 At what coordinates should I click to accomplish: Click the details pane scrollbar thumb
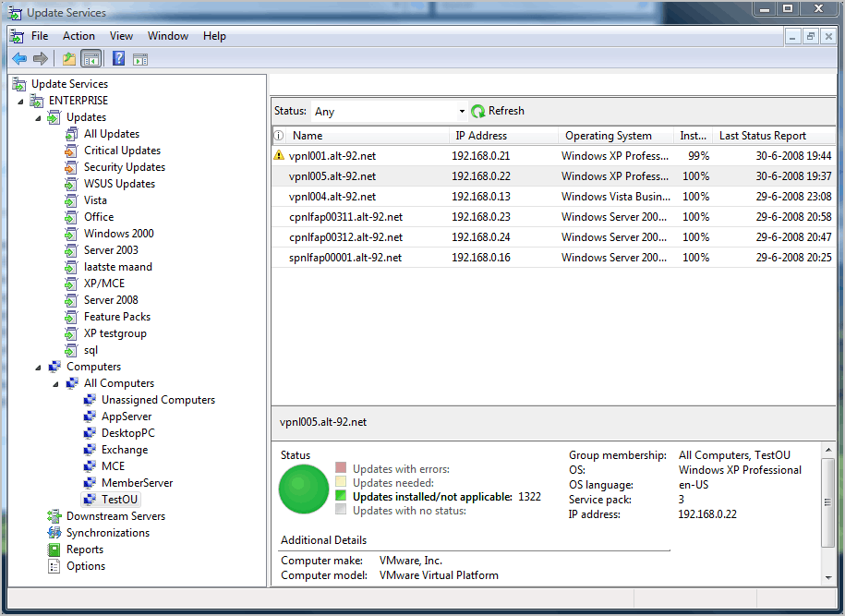(827, 502)
